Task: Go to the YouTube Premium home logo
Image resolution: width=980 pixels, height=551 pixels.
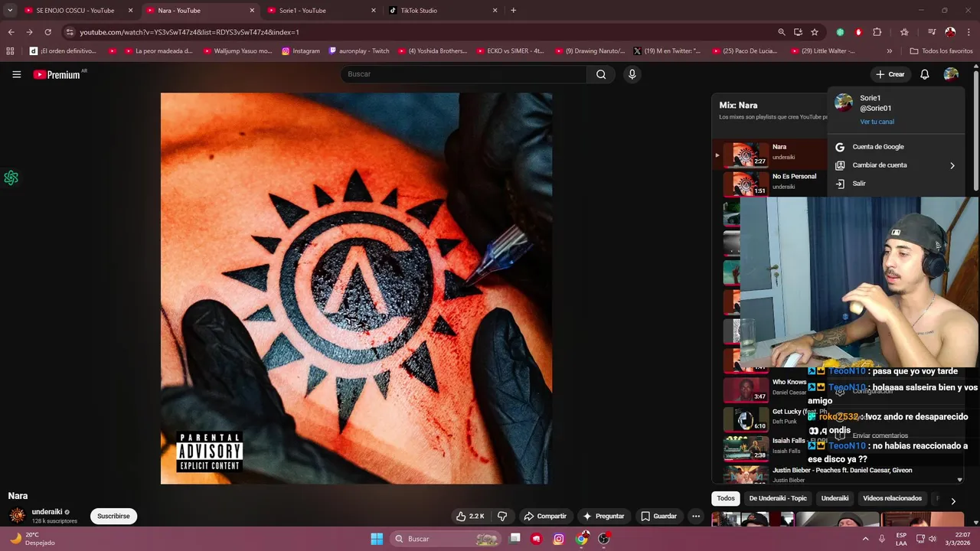Action: [x=57, y=74]
